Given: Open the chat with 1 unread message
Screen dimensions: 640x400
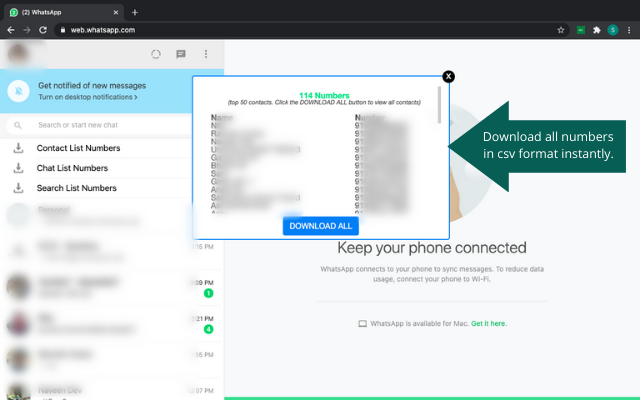Looking at the screenshot, I should [112, 287].
